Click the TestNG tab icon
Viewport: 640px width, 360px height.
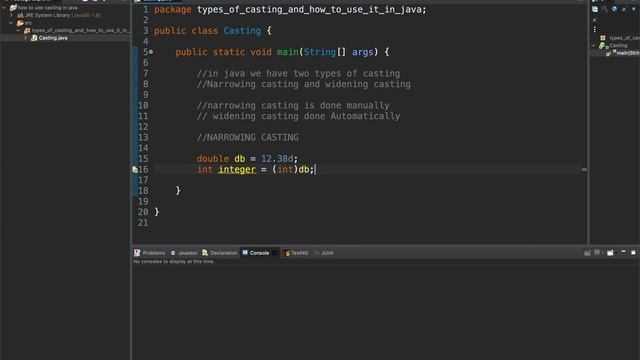click(287, 253)
